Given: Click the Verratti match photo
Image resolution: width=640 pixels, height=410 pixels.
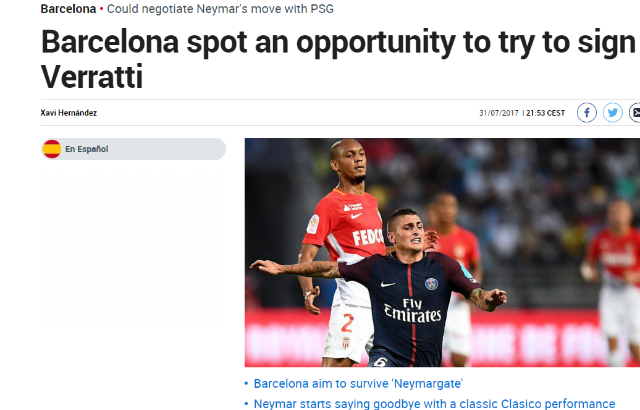Looking at the screenshot, I should tap(442, 253).
